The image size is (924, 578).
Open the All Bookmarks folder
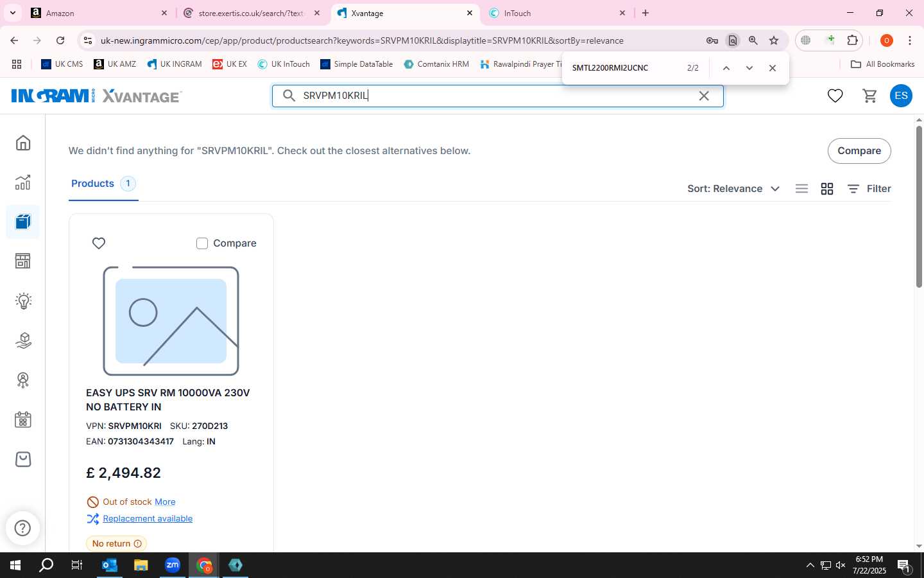(x=882, y=64)
